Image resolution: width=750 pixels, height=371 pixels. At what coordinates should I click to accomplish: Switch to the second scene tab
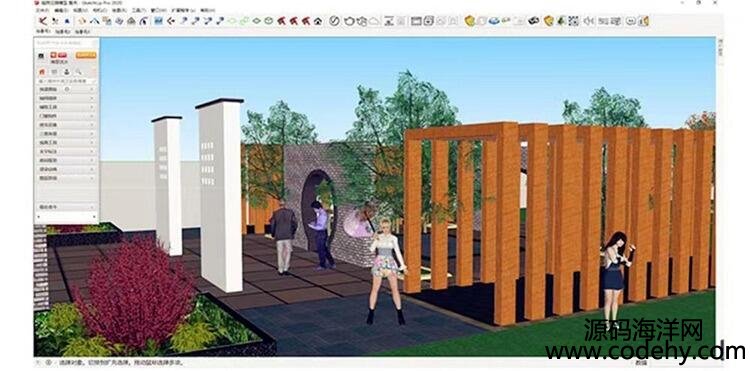pyautogui.click(x=62, y=32)
